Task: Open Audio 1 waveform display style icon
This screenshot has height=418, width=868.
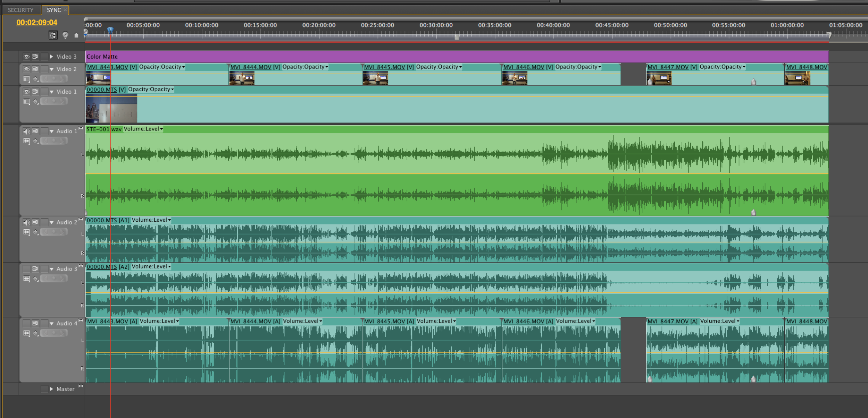Action: click(26, 141)
